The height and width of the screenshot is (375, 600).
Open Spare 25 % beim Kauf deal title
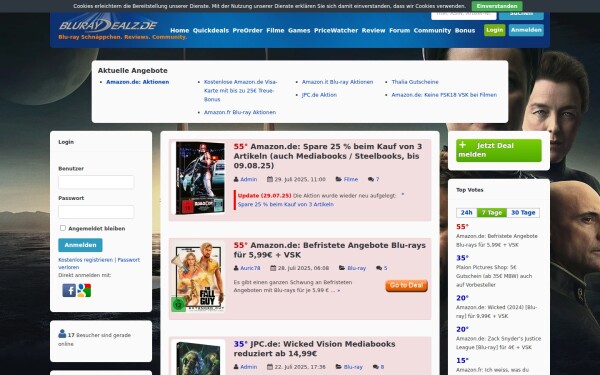(x=329, y=156)
